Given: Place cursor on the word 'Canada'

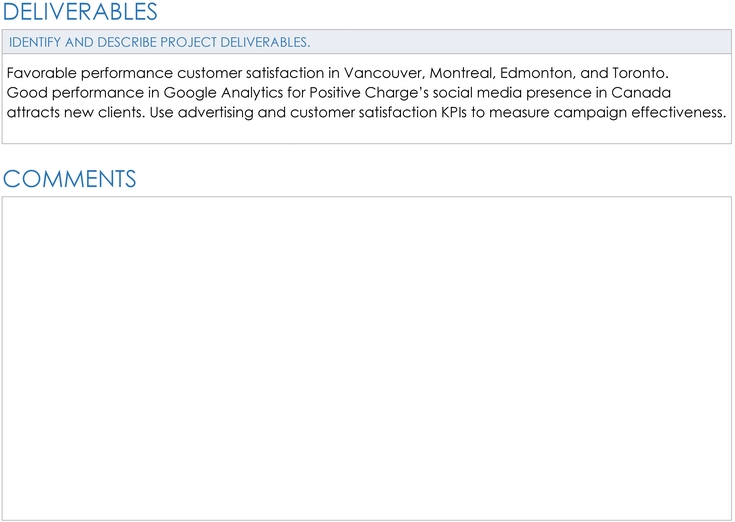Looking at the screenshot, I should coord(641,93).
